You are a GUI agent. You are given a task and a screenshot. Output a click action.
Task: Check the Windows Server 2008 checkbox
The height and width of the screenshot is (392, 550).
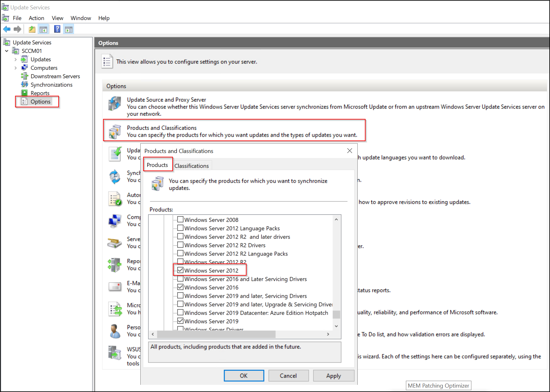[180, 219]
